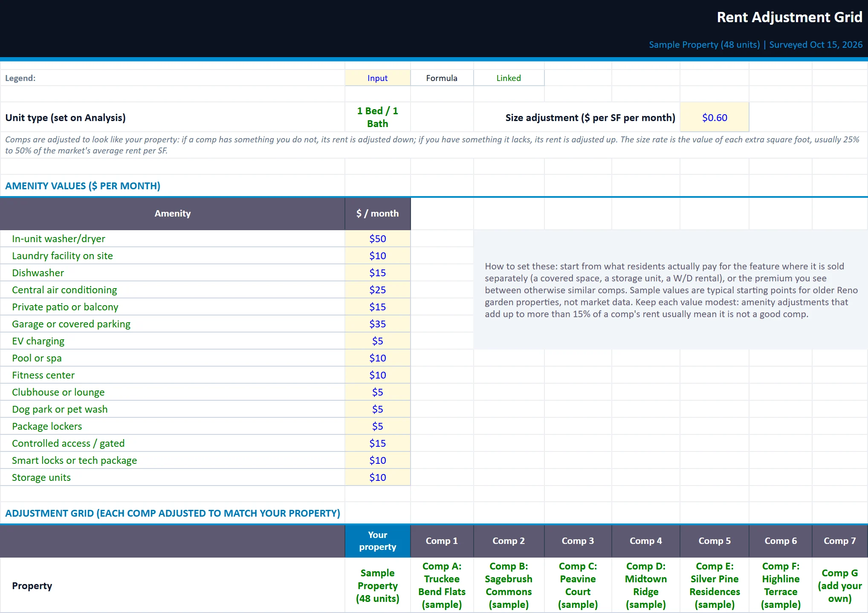This screenshot has height=613, width=868.
Task: Select Controlled access / gated $15 cell
Action: click(x=377, y=443)
